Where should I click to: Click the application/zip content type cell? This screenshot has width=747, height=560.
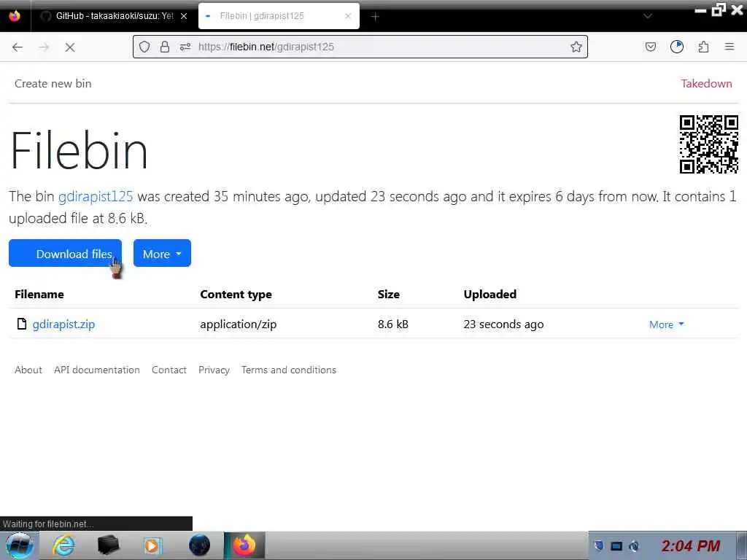[239, 324]
